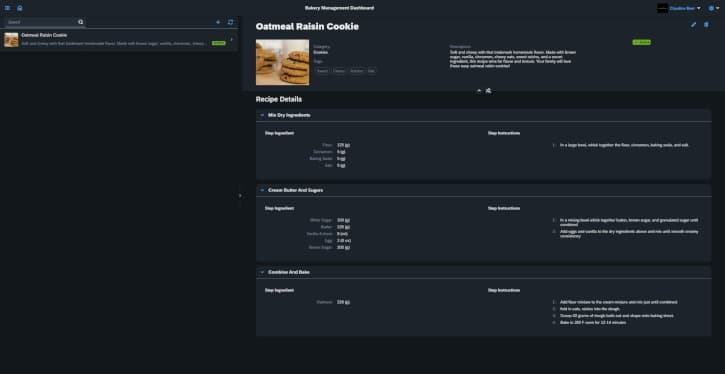Click the green status badge in list row
725x374 pixels.
(219, 43)
